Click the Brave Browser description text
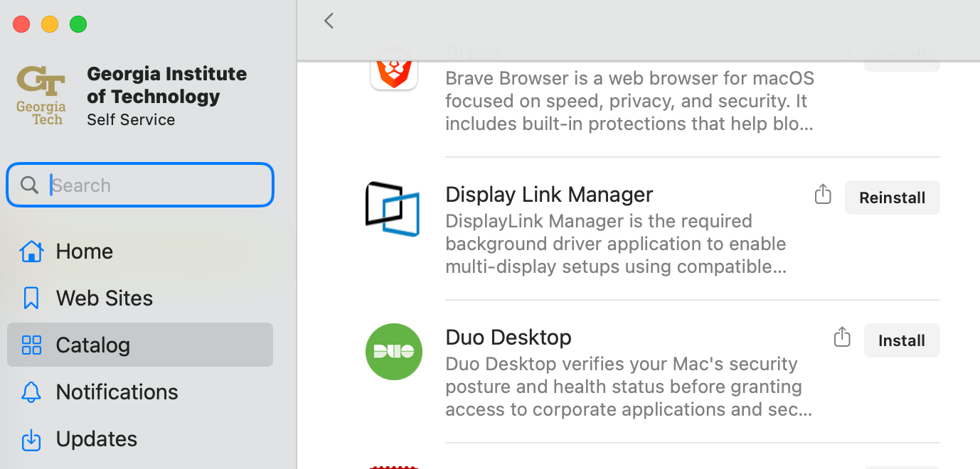 pos(630,101)
